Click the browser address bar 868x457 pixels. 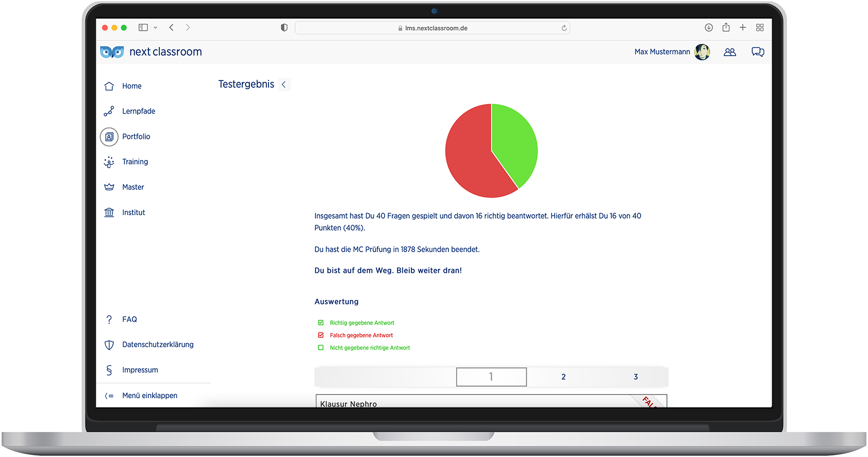point(432,28)
